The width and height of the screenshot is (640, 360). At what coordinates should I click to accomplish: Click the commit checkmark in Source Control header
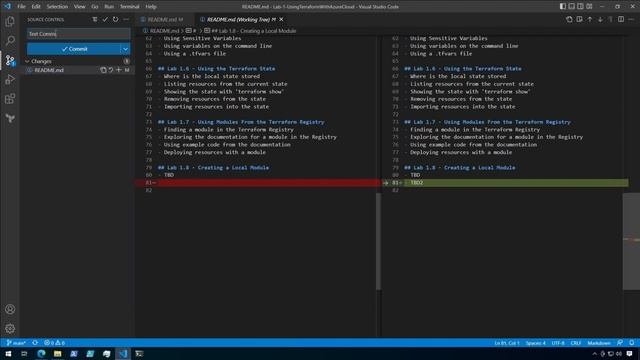pyautogui.click(x=105, y=19)
